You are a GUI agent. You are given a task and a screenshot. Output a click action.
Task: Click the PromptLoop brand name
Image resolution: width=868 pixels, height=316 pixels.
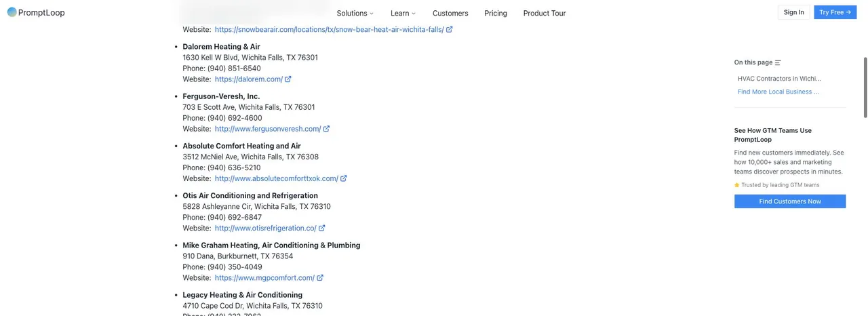(42, 12)
